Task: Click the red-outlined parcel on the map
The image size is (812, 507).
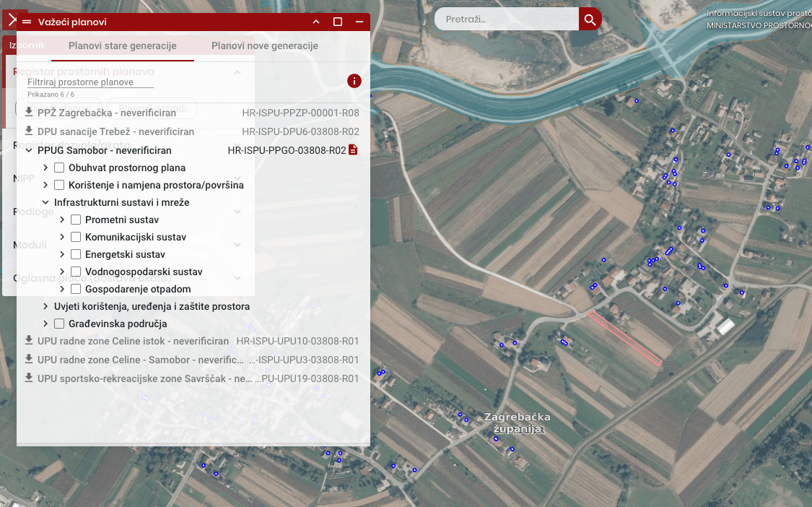Action: pyautogui.click(x=624, y=339)
